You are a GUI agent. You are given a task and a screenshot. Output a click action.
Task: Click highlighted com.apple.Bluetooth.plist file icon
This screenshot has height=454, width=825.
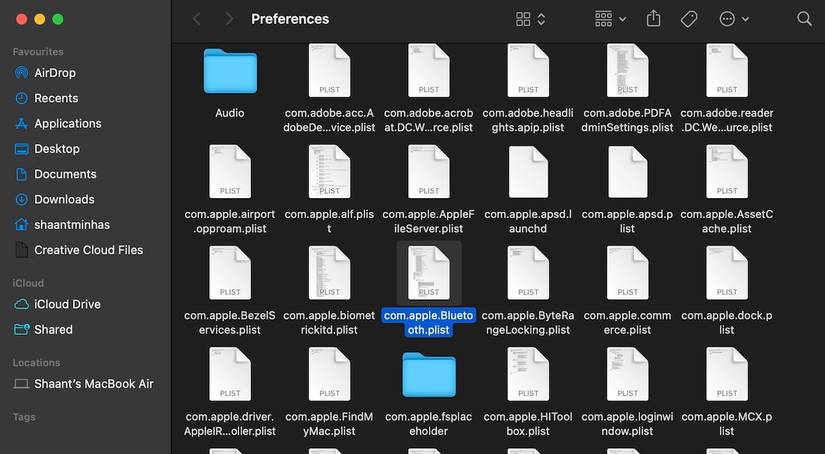point(429,273)
